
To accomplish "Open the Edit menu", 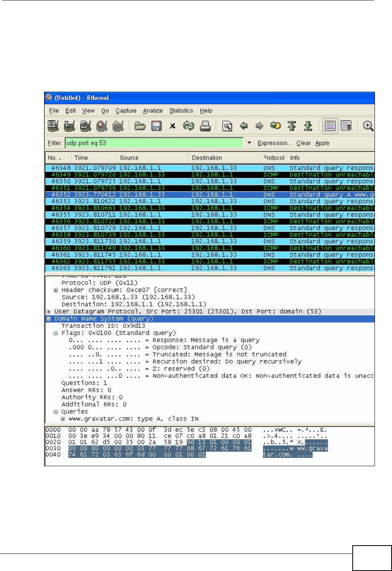I will click(x=71, y=111).
